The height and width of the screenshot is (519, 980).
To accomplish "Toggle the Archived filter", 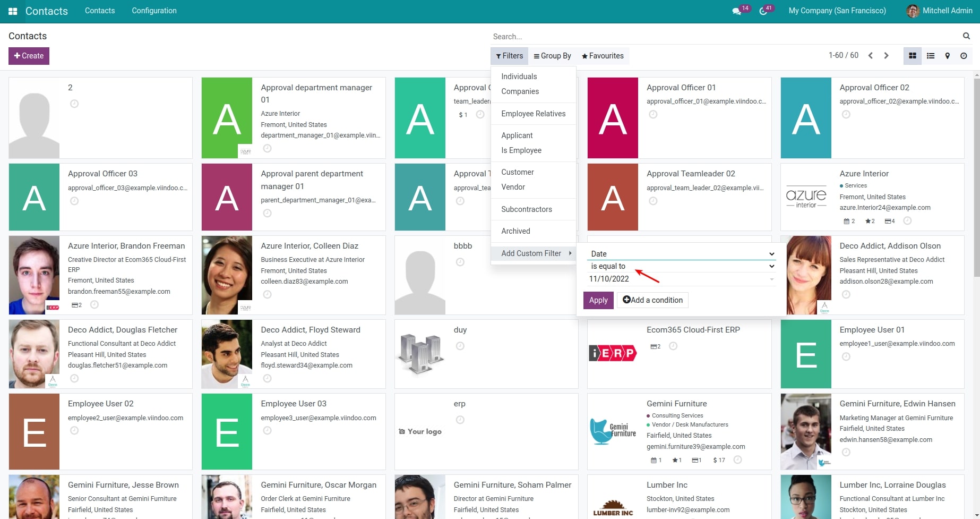I will [x=515, y=231].
